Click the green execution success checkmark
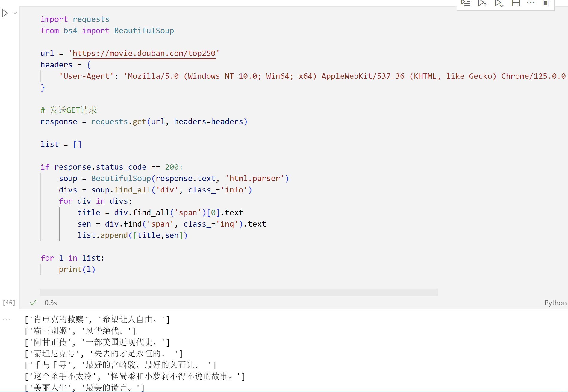 coord(33,303)
